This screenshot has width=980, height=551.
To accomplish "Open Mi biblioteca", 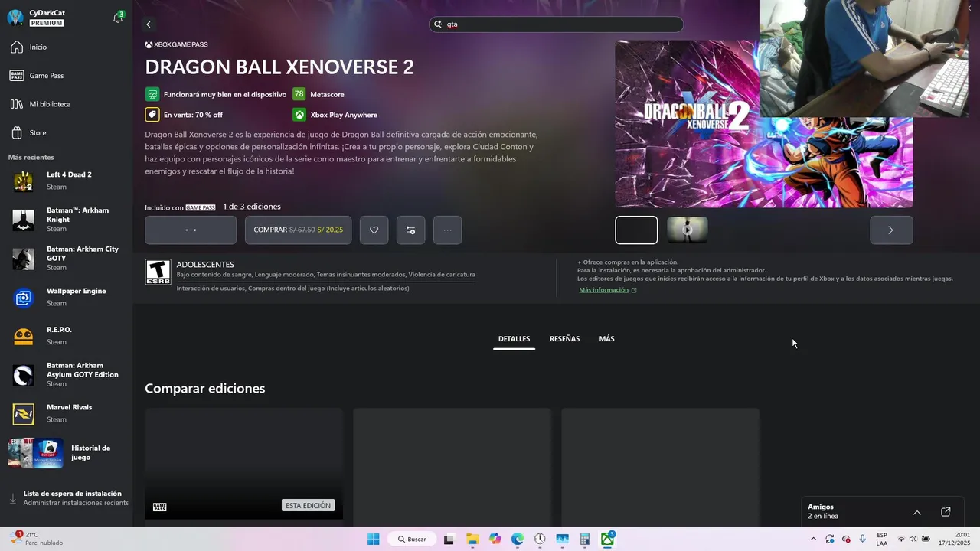I will click(x=66, y=104).
